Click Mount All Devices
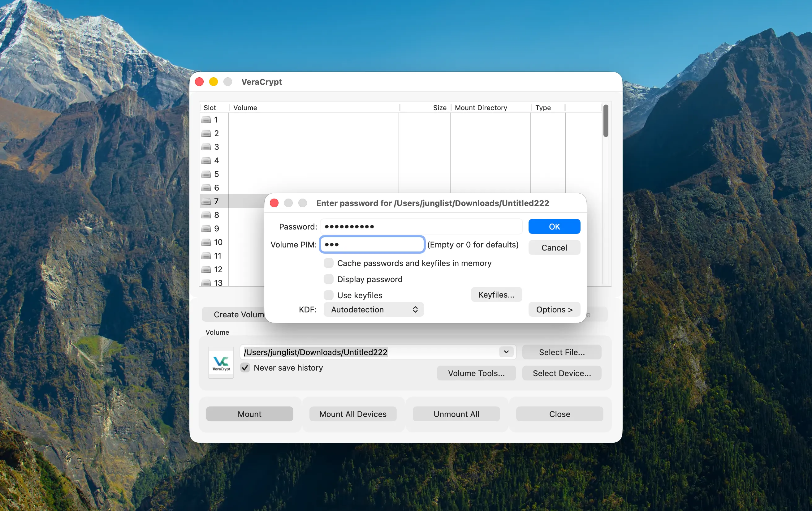This screenshot has width=812, height=511. tap(353, 414)
